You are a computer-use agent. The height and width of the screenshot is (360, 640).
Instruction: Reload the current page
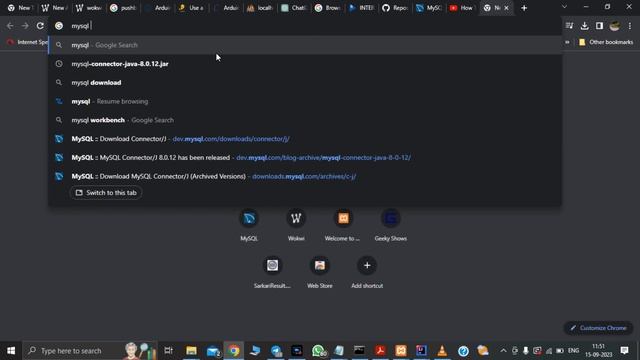pos(40,26)
